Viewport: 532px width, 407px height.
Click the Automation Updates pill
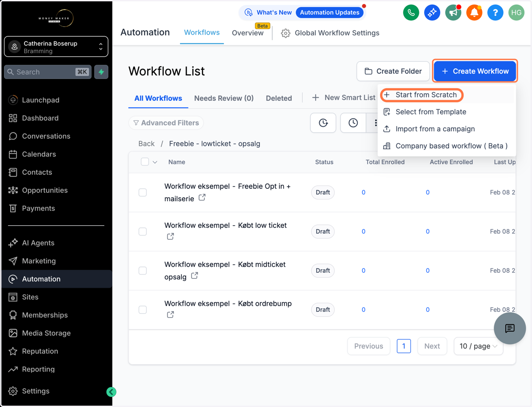click(329, 12)
